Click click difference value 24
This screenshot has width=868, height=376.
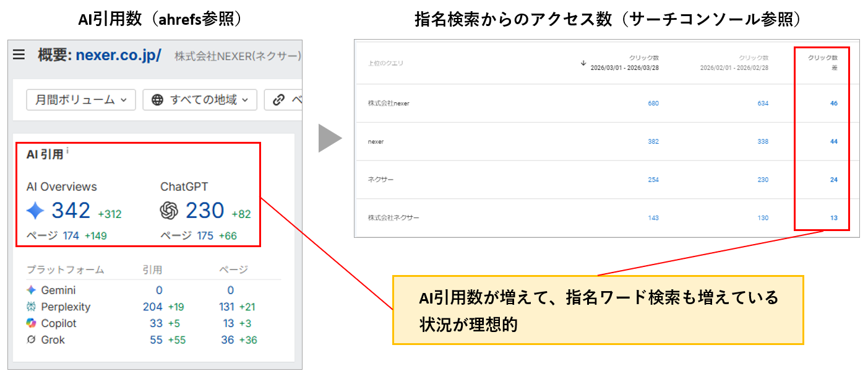834,180
